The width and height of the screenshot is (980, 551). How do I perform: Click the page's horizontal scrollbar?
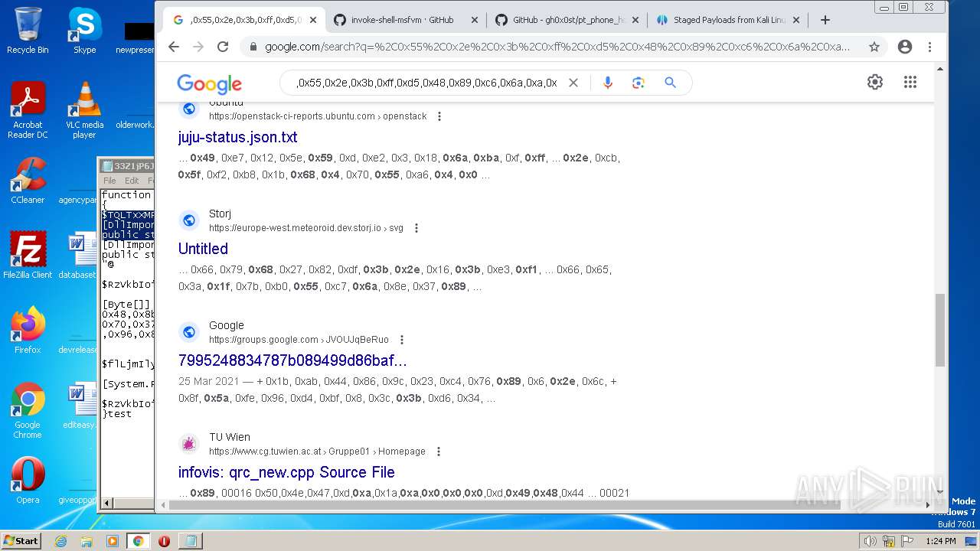pyautogui.click(x=504, y=505)
